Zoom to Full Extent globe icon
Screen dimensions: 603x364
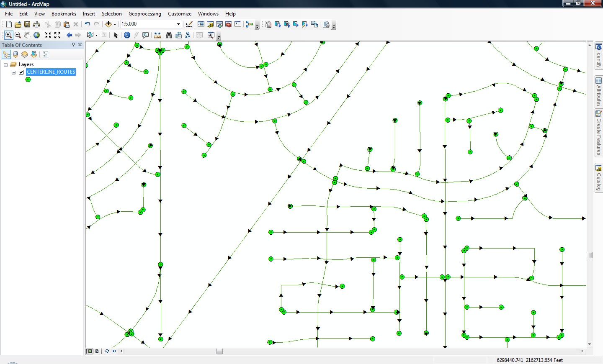[x=36, y=35]
